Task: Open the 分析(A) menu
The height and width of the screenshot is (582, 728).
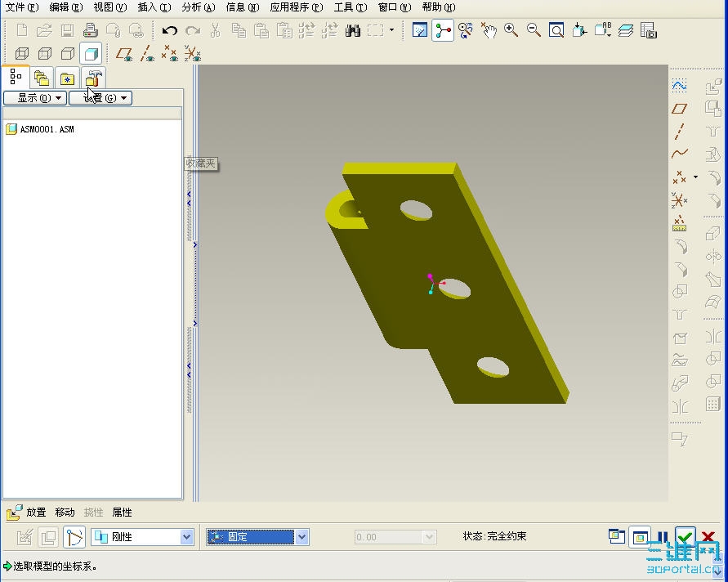Action: 199,7
